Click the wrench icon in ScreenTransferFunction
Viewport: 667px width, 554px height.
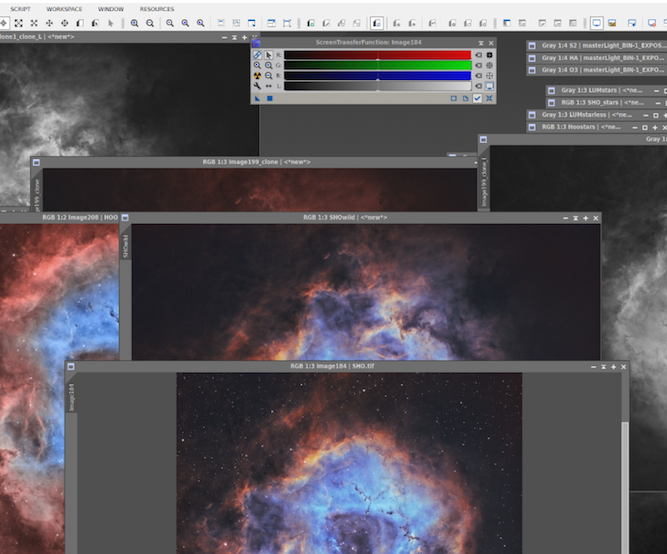click(257, 86)
